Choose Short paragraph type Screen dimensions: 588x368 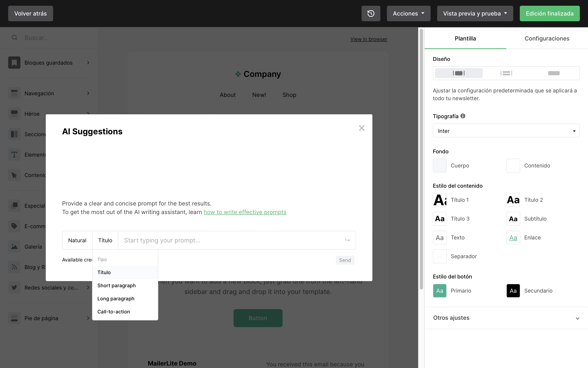(125, 285)
